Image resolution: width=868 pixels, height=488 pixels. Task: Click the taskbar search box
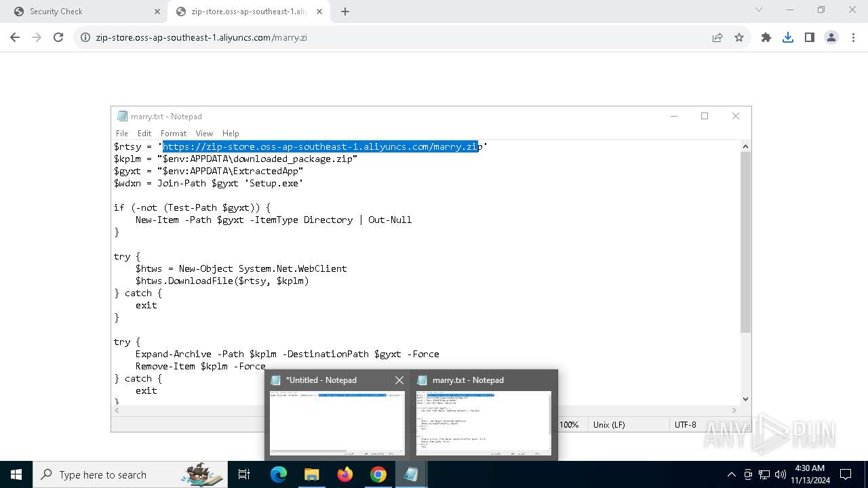click(x=130, y=474)
